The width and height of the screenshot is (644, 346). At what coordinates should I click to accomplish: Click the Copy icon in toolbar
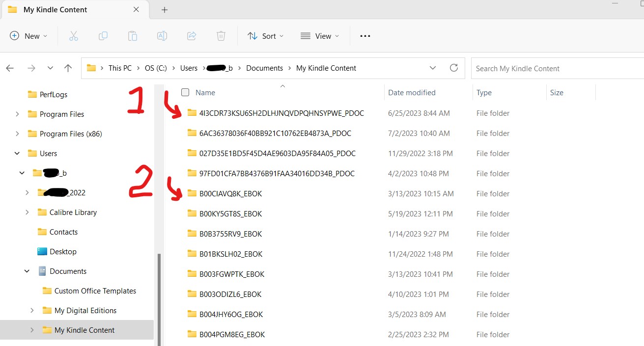[103, 36]
